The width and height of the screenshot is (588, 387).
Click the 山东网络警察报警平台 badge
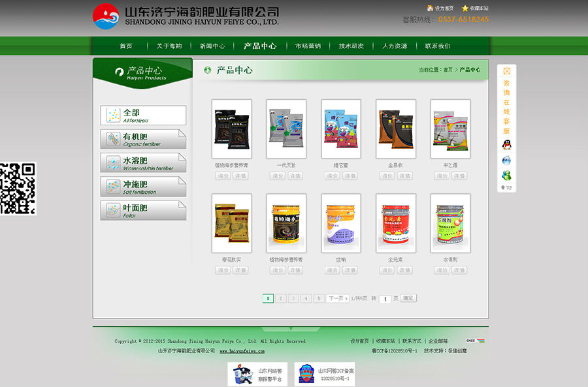257,374
